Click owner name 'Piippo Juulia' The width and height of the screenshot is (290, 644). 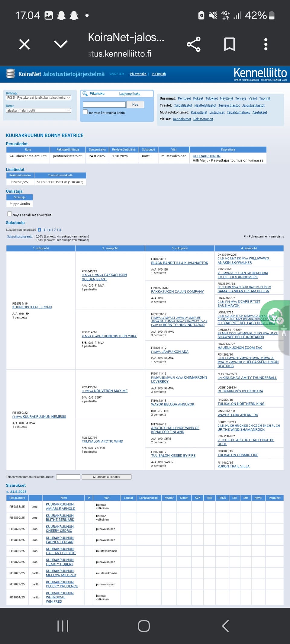19,204
